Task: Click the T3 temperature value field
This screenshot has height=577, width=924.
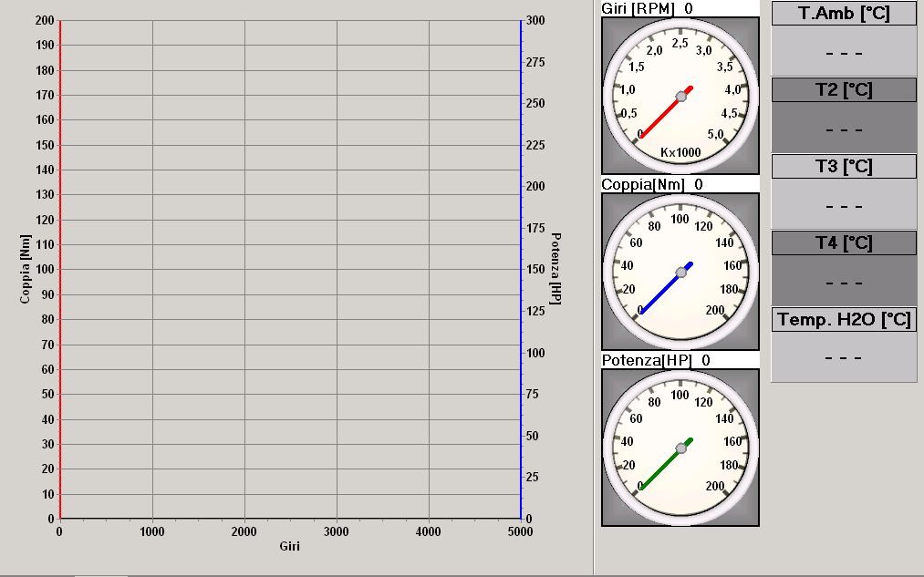Action: pos(844,205)
